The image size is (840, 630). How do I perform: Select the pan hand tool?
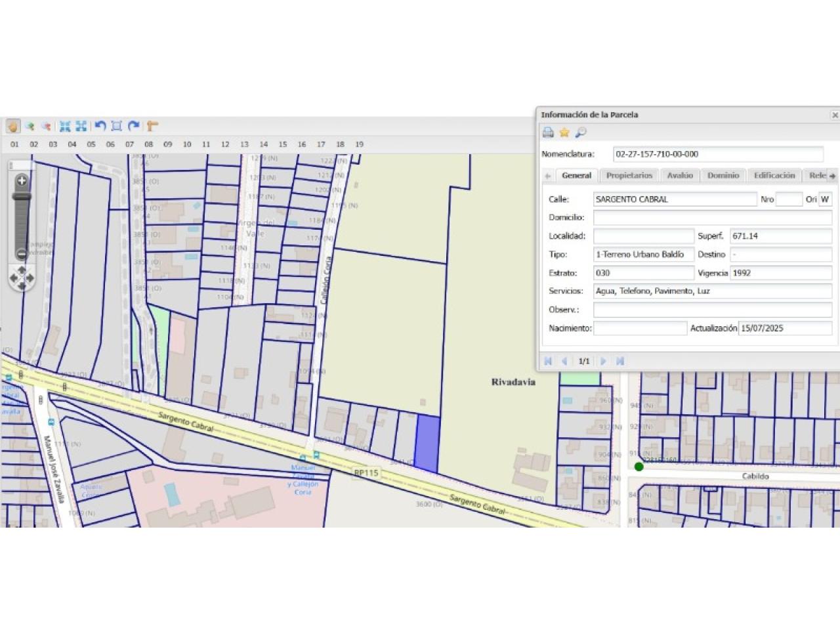point(12,126)
